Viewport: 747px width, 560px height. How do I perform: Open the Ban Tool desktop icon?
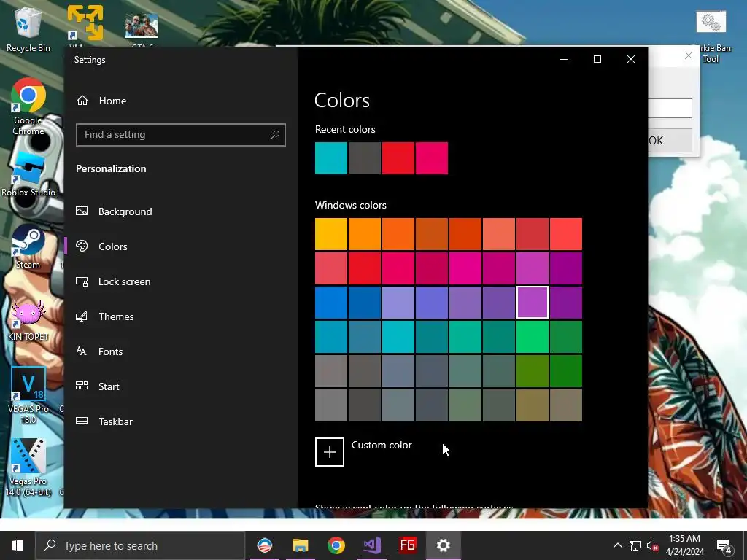(711, 37)
